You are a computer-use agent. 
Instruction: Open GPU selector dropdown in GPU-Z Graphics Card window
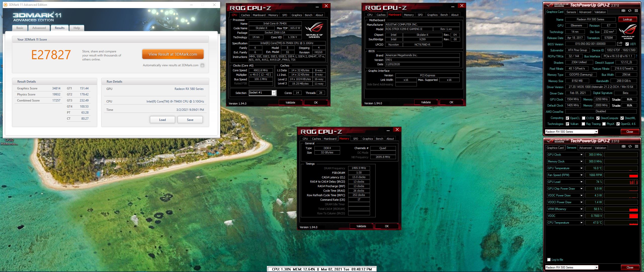pos(596,132)
